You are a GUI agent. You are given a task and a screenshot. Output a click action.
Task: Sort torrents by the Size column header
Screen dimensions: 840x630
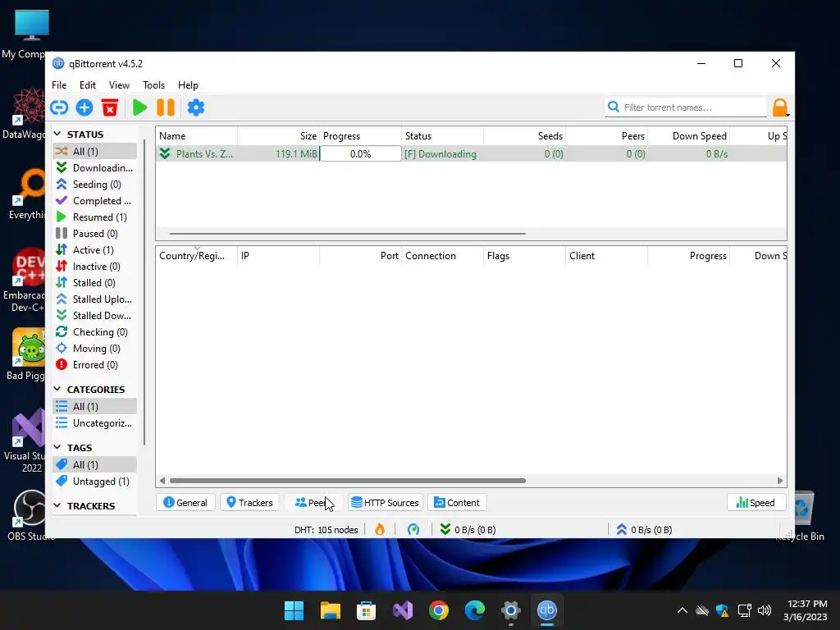pos(279,136)
